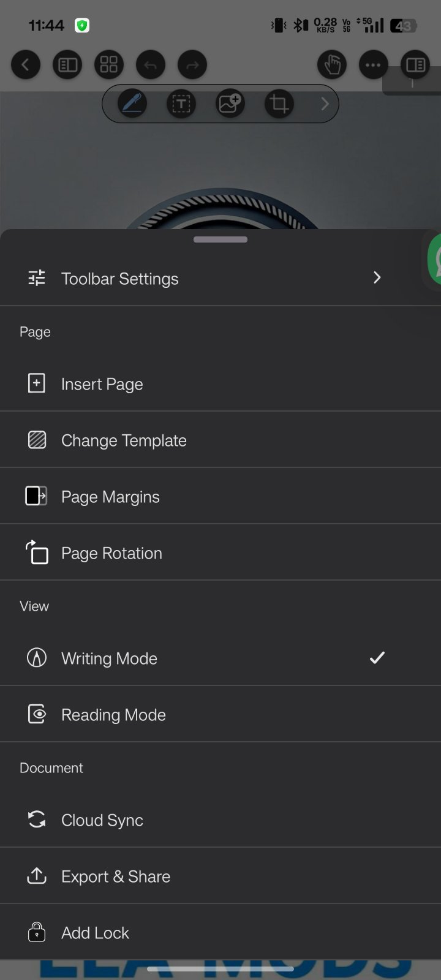
Task: Switch to Reading Mode
Action: 113,715
